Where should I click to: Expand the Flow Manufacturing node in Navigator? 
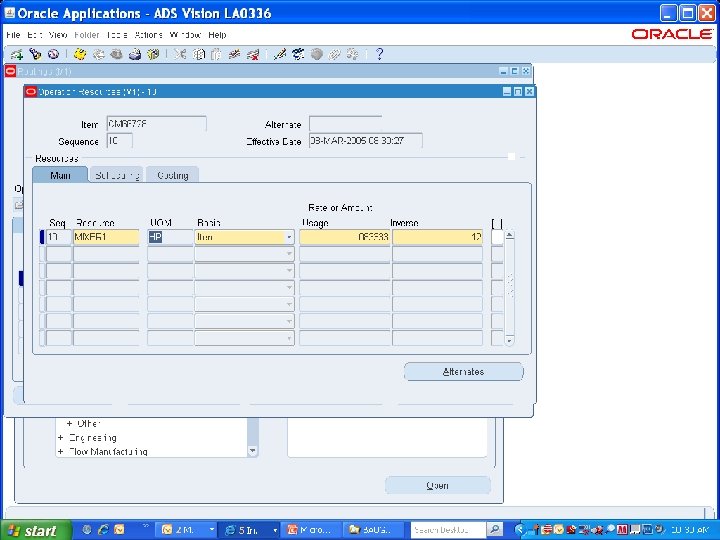[61, 452]
